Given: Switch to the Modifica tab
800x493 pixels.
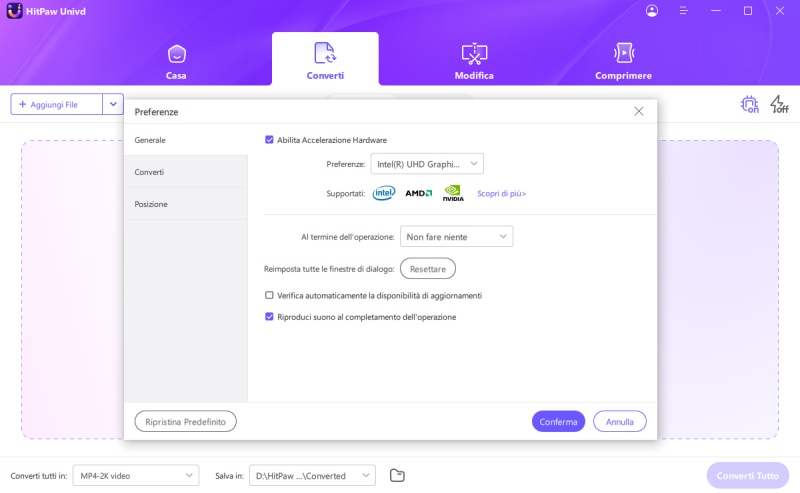Looking at the screenshot, I should pos(474,60).
